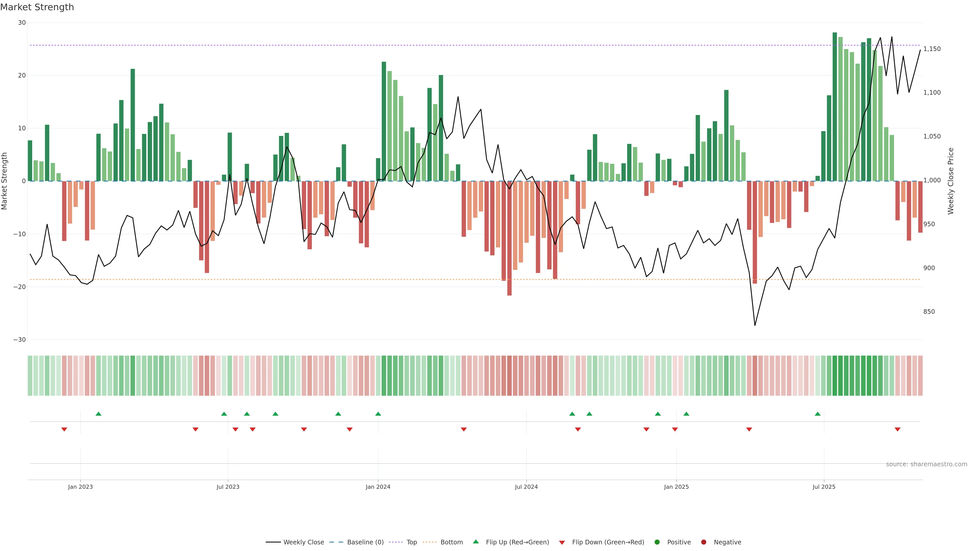Click green flip-up marker at Jan 2024
The image size is (980, 551).
[x=378, y=414]
